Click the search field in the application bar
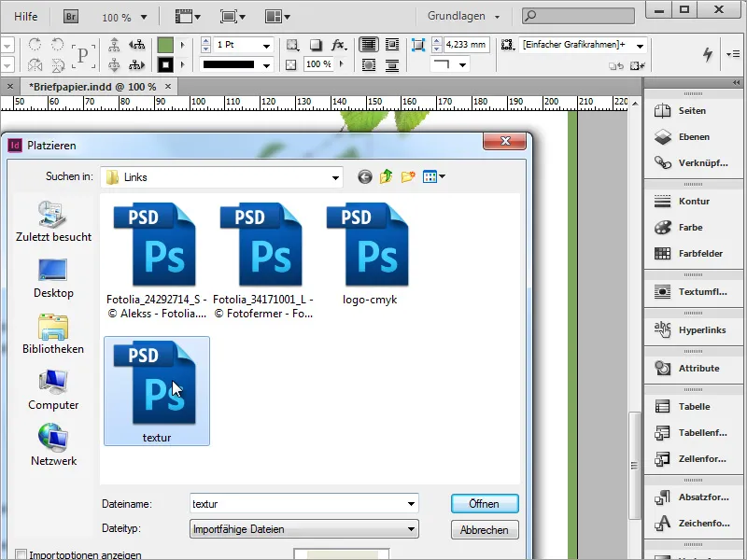Viewport: 747px width, 560px height. [578, 16]
